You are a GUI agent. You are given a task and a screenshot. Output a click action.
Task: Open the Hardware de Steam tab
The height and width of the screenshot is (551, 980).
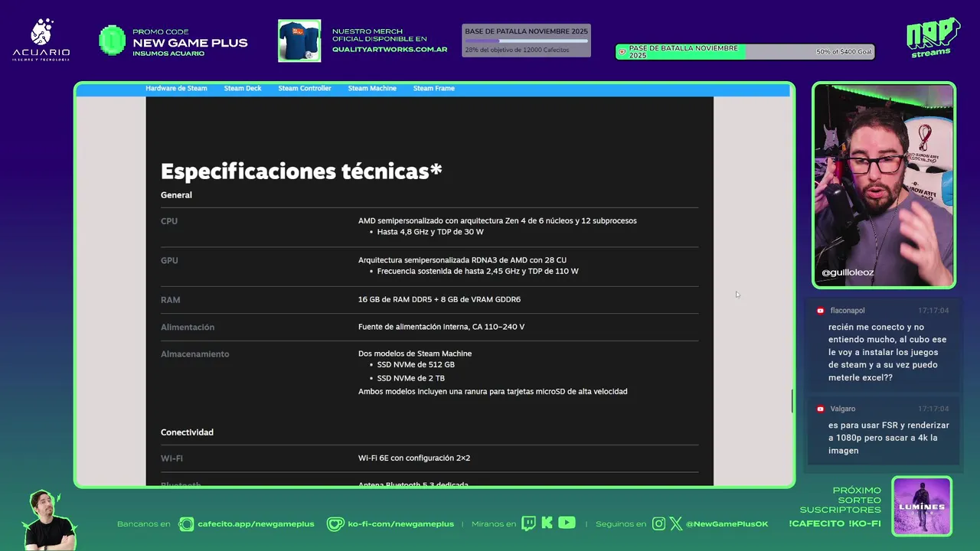[176, 88]
